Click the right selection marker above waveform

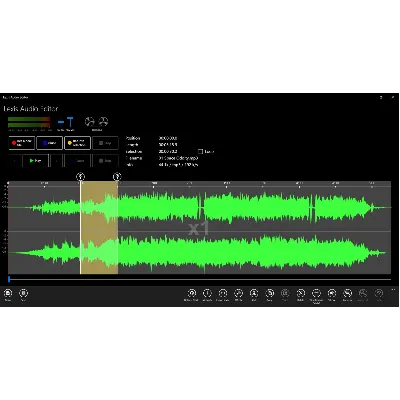[x=117, y=176]
